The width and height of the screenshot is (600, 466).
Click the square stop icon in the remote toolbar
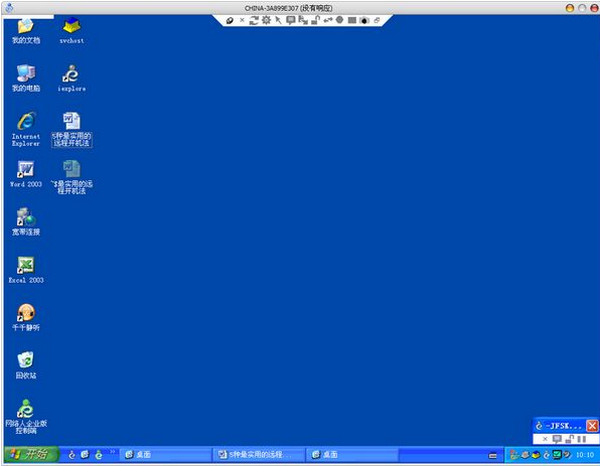[352, 20]
